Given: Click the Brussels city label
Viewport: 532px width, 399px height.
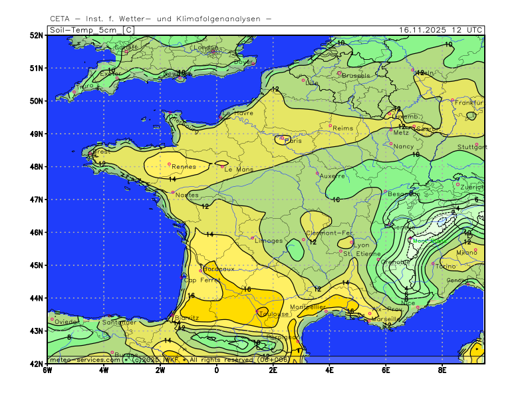Looking at the screenshot, I should 355,76.
